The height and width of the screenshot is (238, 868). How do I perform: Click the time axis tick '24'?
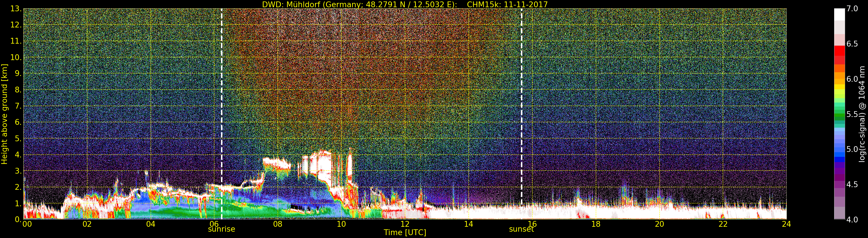point(786,224)
